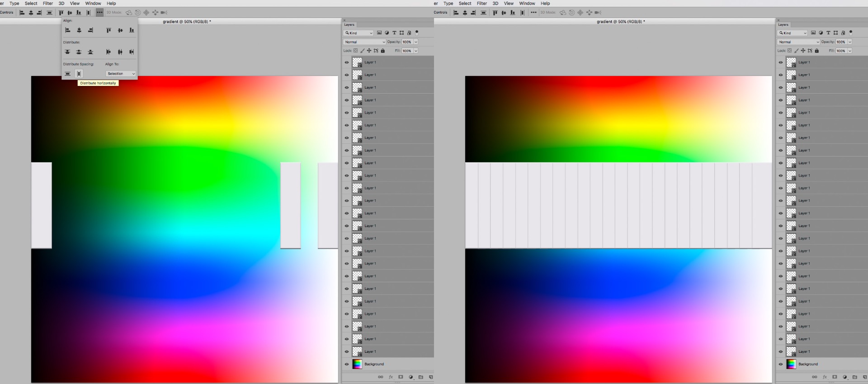Align bottom edges in the Align popup
The height and width of the screenshot is (384, 868).
point(132,30)
